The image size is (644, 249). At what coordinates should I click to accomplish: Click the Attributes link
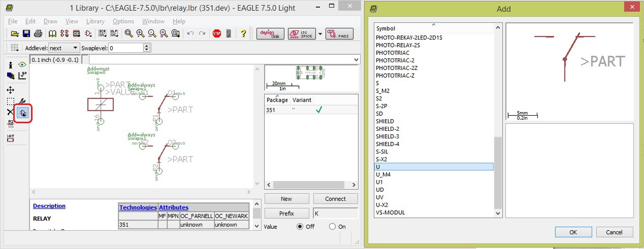pyautogui.click(x=174, y=207)
